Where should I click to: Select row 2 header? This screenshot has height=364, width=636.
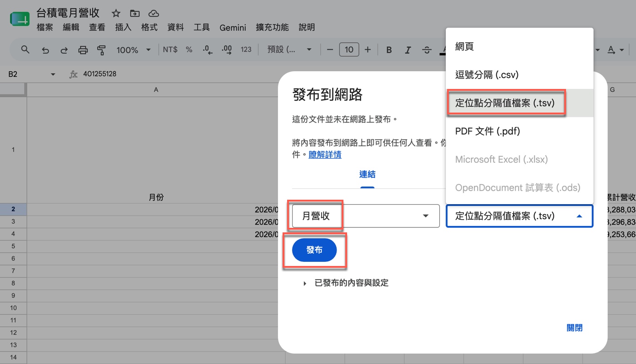tap(13, 209)
